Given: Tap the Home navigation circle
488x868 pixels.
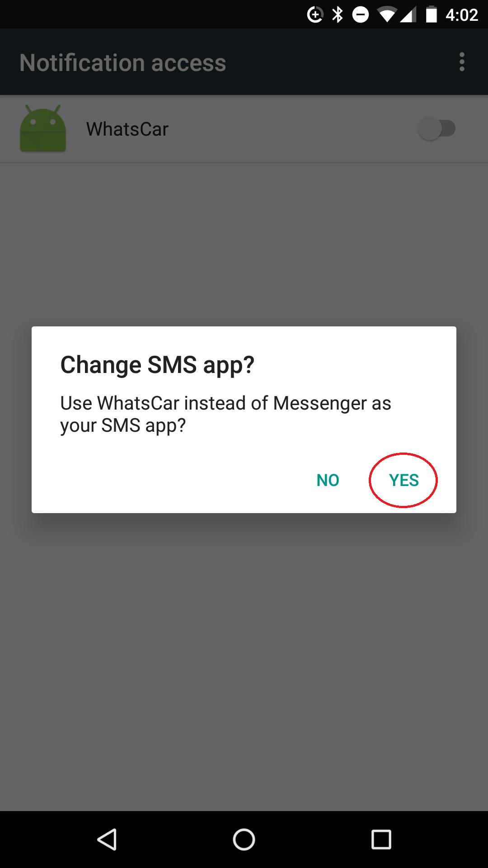Looking at the screenshot, I should coord(244,840).
